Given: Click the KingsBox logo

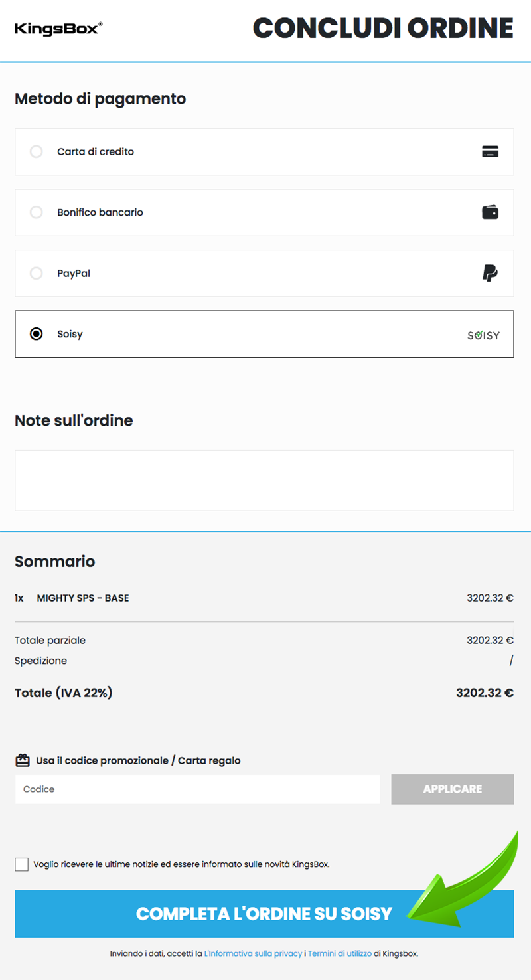Looking at the screenshot, I should (58, 28).
